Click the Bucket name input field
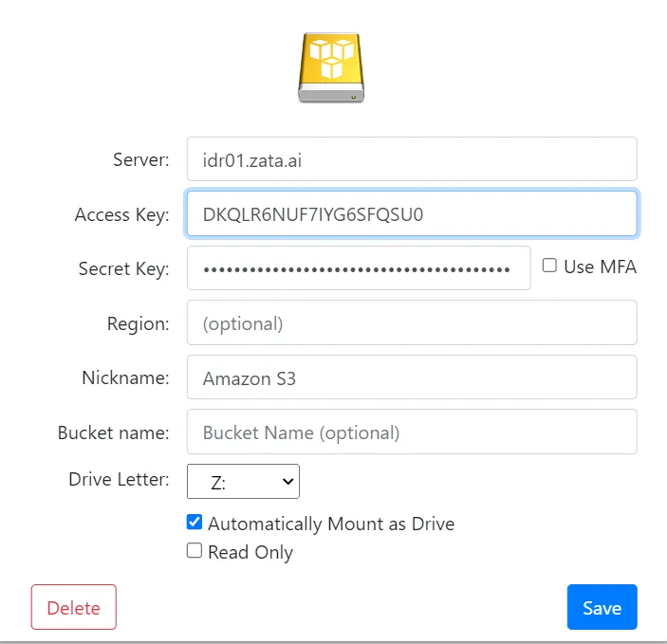Screen dimensions: 667x644 tap(412, 432)
